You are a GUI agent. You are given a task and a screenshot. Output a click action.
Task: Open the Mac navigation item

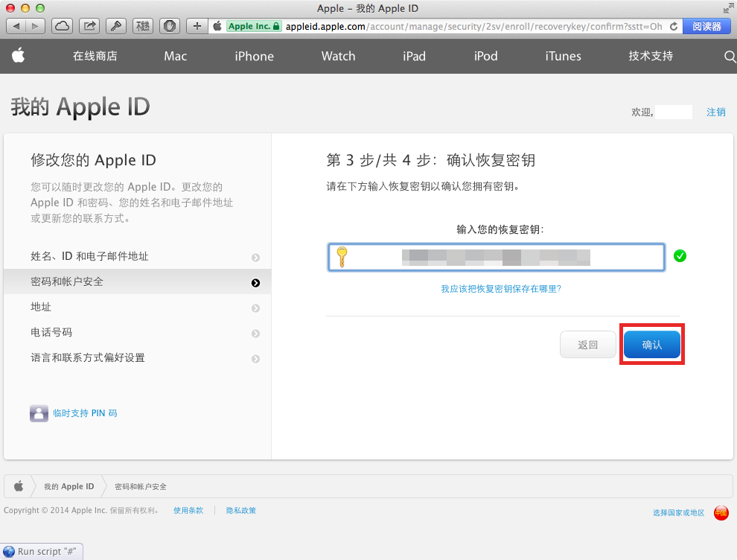pyautogui.click(x=176, y=56)
